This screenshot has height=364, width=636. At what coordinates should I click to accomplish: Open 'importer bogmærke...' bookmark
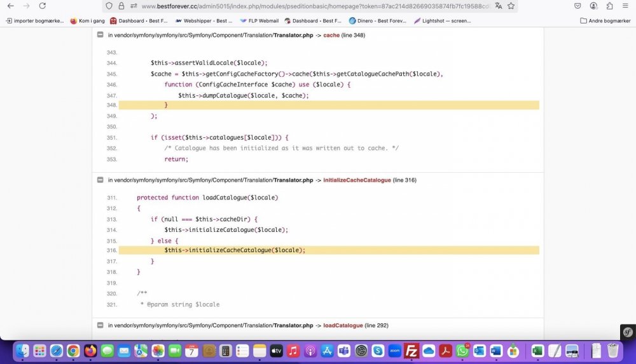click(x=35, y=21)
